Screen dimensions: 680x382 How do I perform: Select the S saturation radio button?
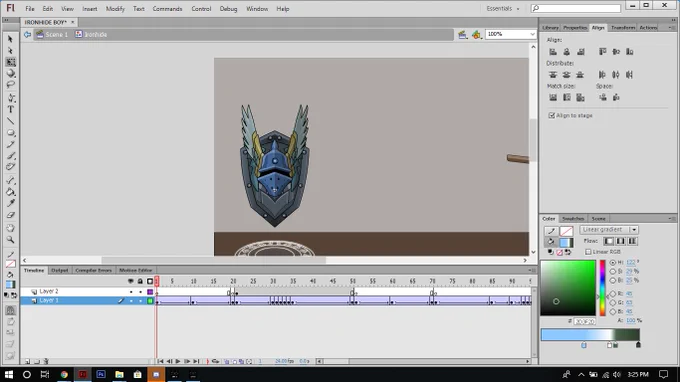(613, 271)
